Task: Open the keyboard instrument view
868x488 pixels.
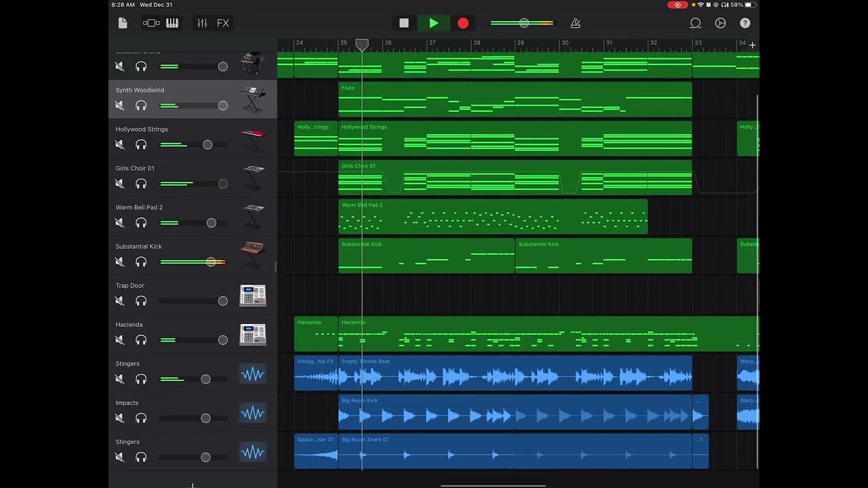Action: point(172,23)
